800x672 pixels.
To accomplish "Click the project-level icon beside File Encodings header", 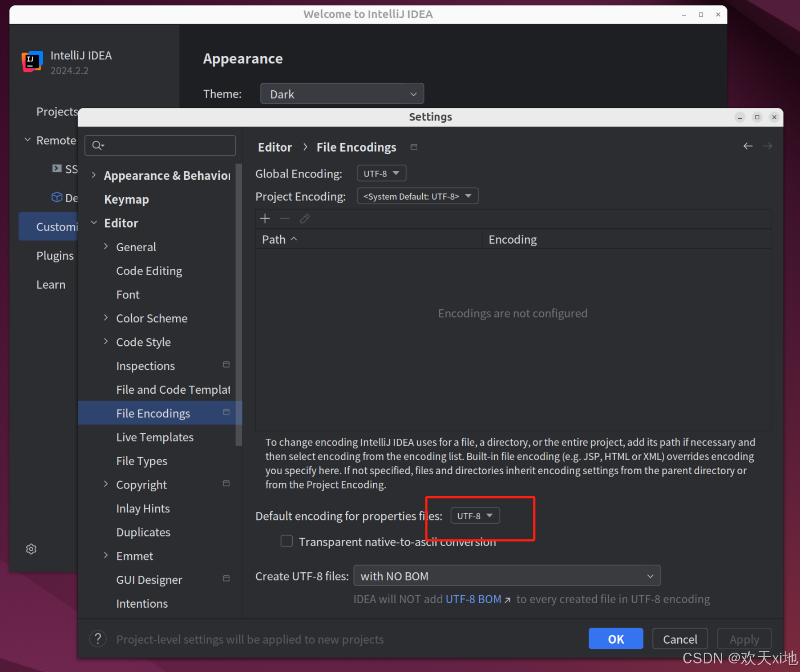I will (414, 147).
